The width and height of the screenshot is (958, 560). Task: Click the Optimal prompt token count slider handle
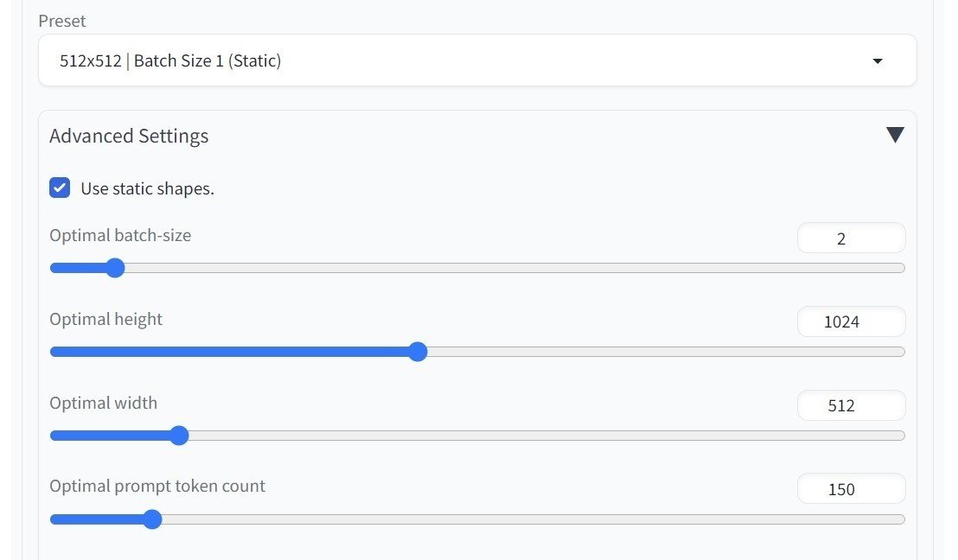[152, 519]
